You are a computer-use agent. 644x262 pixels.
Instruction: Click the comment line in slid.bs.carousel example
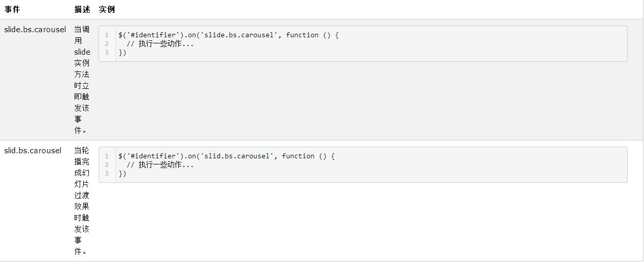tap(160, 165)
